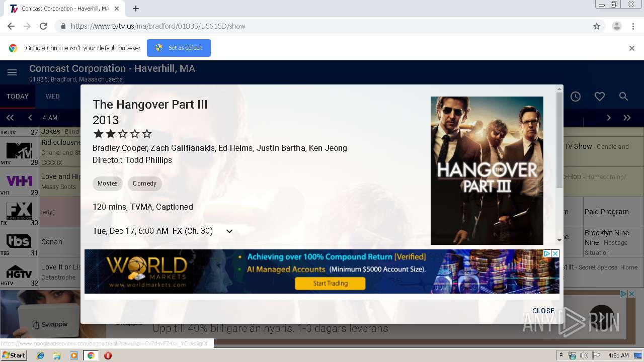Click the VH1 channel logo
This screenshot has height=362, width=644.
pos(19,180)
